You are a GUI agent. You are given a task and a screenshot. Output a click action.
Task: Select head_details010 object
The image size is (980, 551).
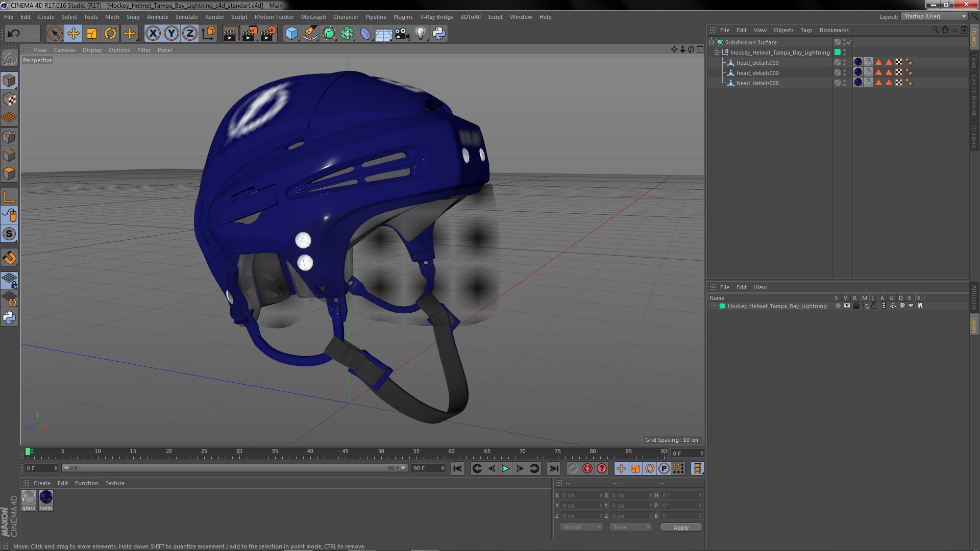pyautogui.click(x=757, y=63)
